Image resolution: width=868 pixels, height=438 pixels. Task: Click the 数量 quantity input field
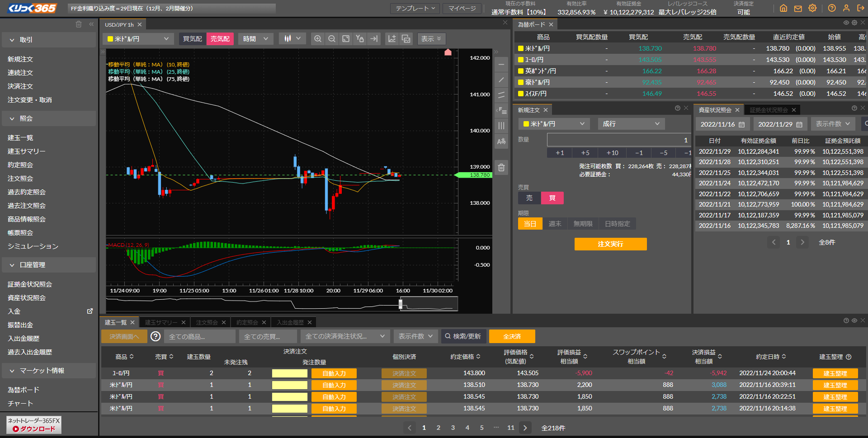(x=619, y=140)
